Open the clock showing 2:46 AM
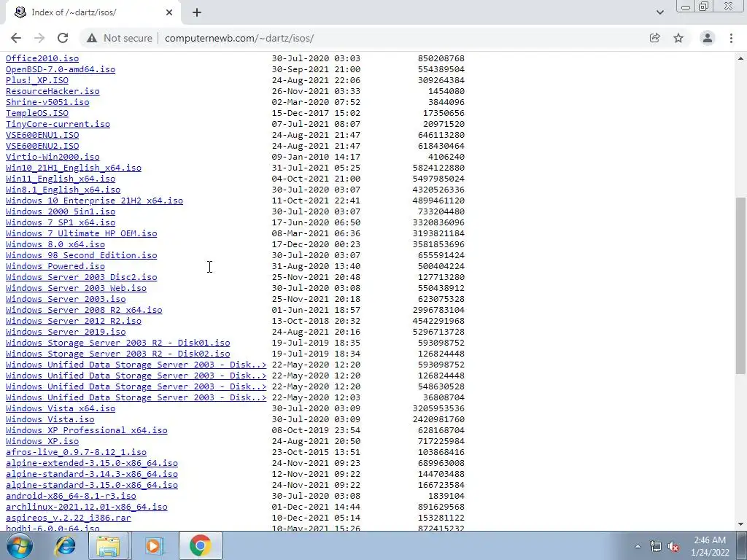The height and width of the screenshot is (560, 747). 710,546
